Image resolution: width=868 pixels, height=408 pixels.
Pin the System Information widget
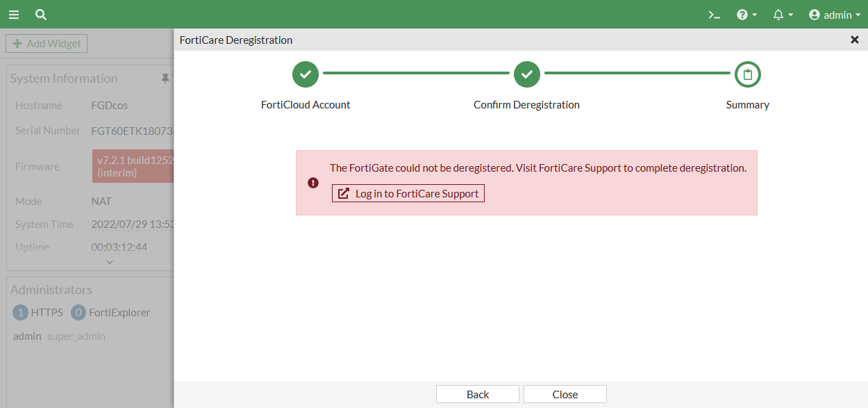(x=165, y=79)
